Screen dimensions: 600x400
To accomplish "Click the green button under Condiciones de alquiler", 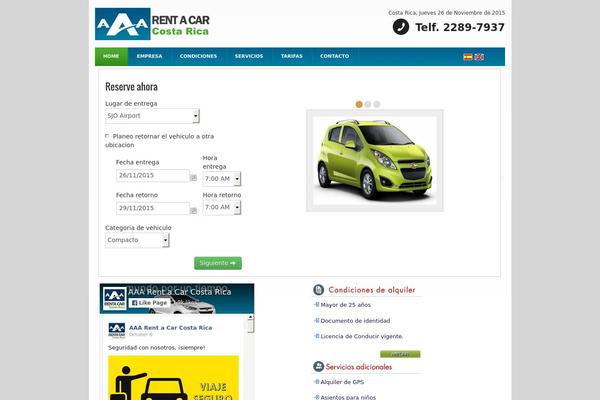I will (x=400, y=354).
